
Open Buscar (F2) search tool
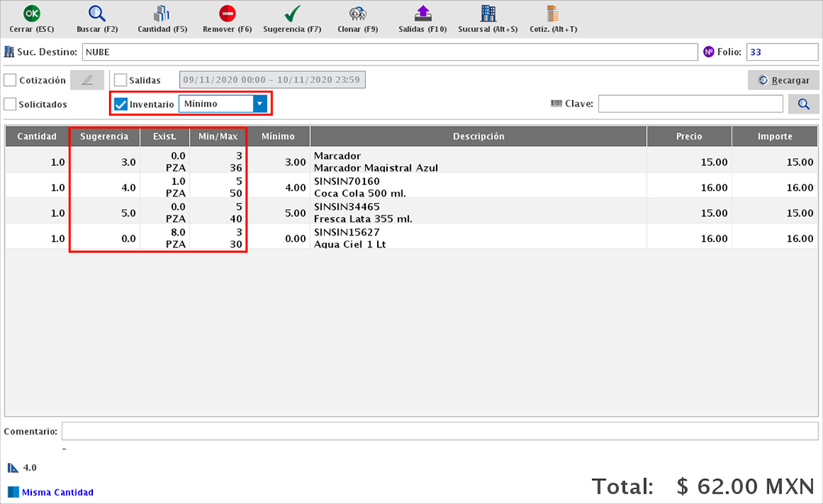(x=97, y=14)
